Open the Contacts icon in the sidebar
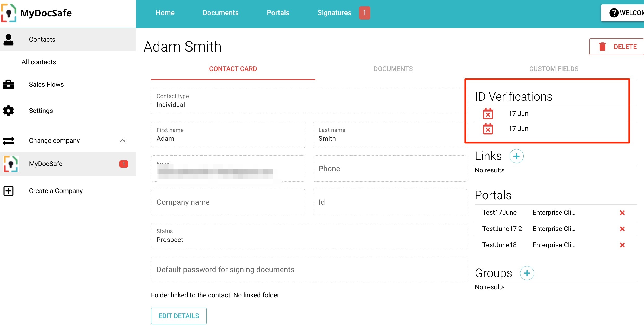 pyautogui.click(x=9, y=39)
